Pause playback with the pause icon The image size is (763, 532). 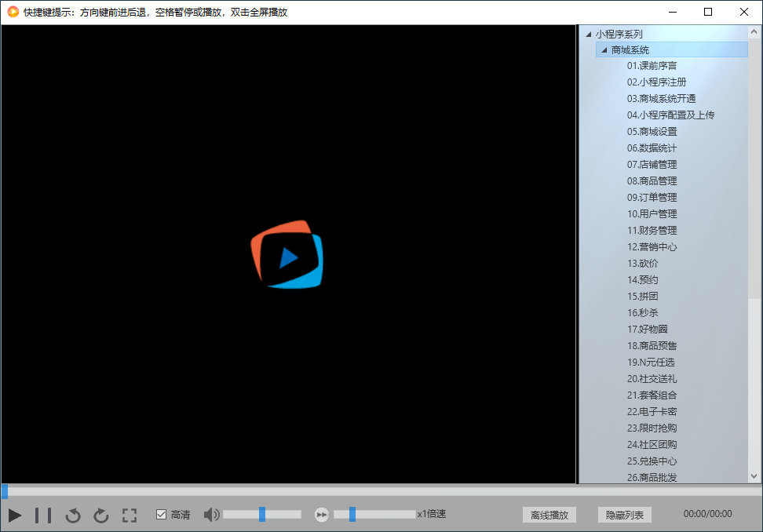(43, 515)
